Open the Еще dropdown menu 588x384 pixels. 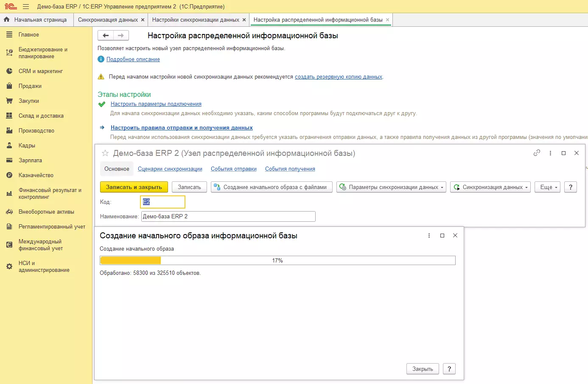[548, 187]
